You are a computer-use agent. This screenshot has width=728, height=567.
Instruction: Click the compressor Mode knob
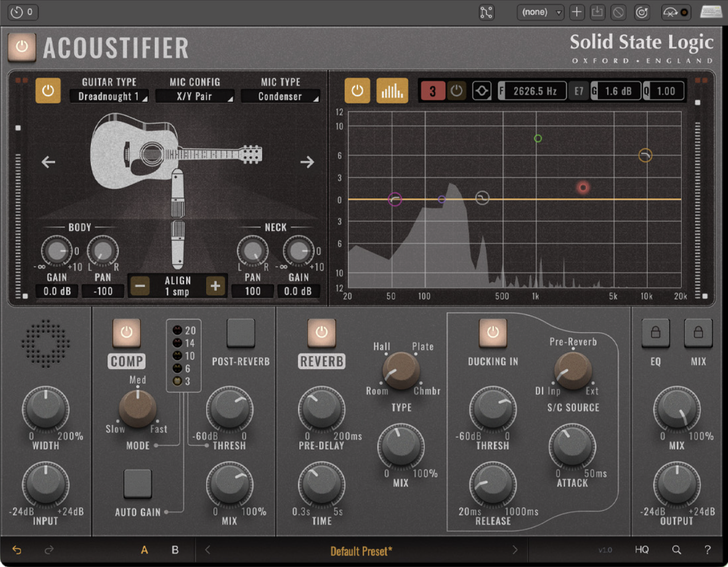[137, 409]
